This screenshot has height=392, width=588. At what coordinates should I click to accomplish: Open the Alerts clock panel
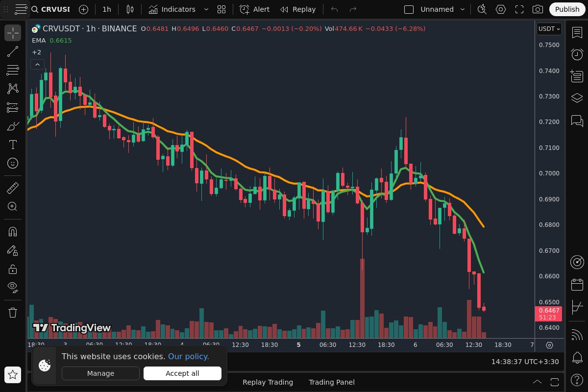point(577,54)
